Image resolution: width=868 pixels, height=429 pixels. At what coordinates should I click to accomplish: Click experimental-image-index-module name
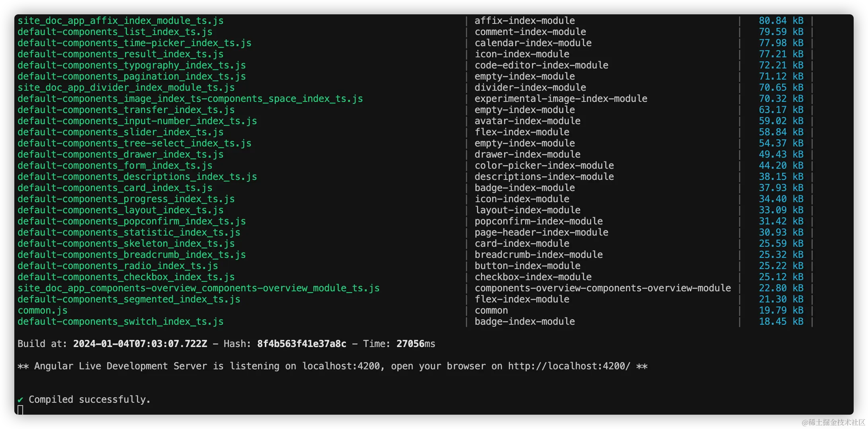click(x=561, y=99)
